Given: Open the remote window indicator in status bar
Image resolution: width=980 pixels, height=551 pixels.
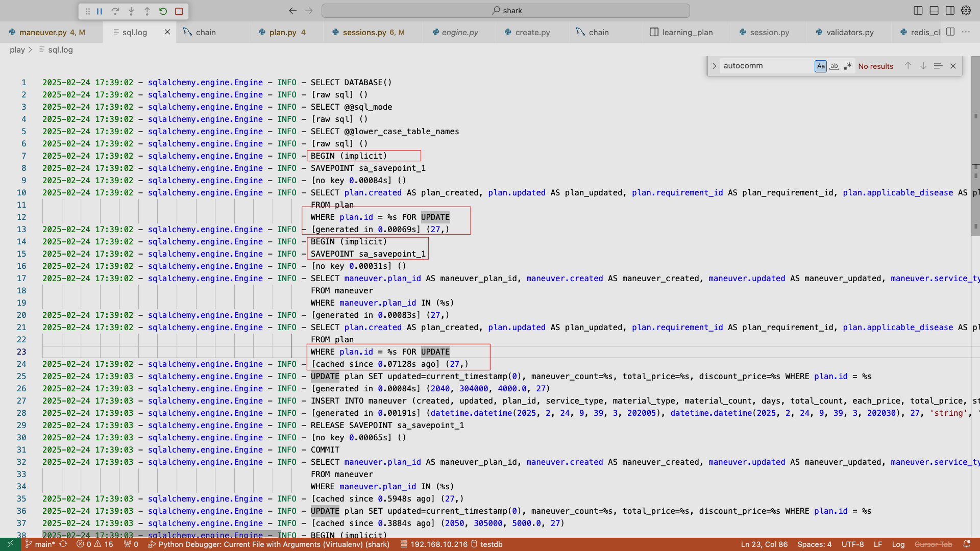Looking at the screenshot, I should 10,544.
